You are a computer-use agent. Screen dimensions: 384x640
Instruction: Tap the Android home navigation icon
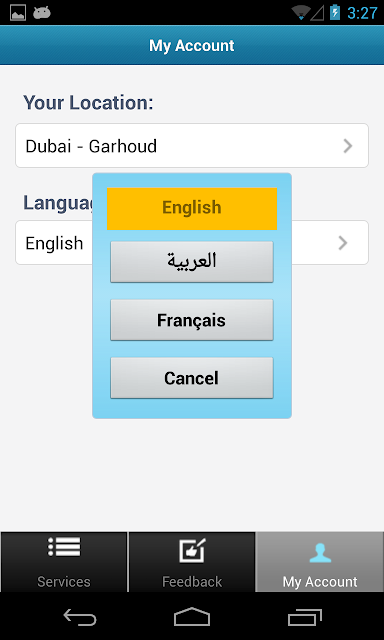coord(192,617)
